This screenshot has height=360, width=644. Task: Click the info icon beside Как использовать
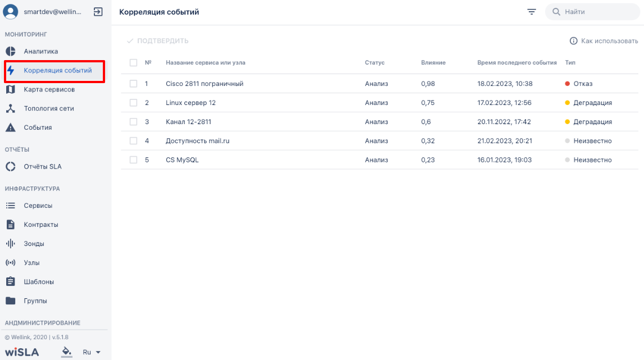click(573, 40)
